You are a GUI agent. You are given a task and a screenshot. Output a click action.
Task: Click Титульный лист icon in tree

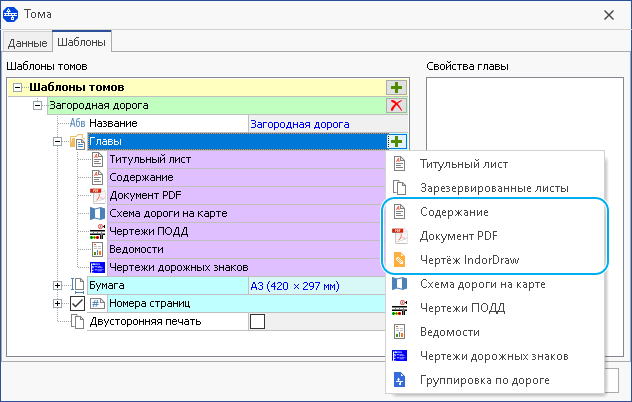coord(97,159)
